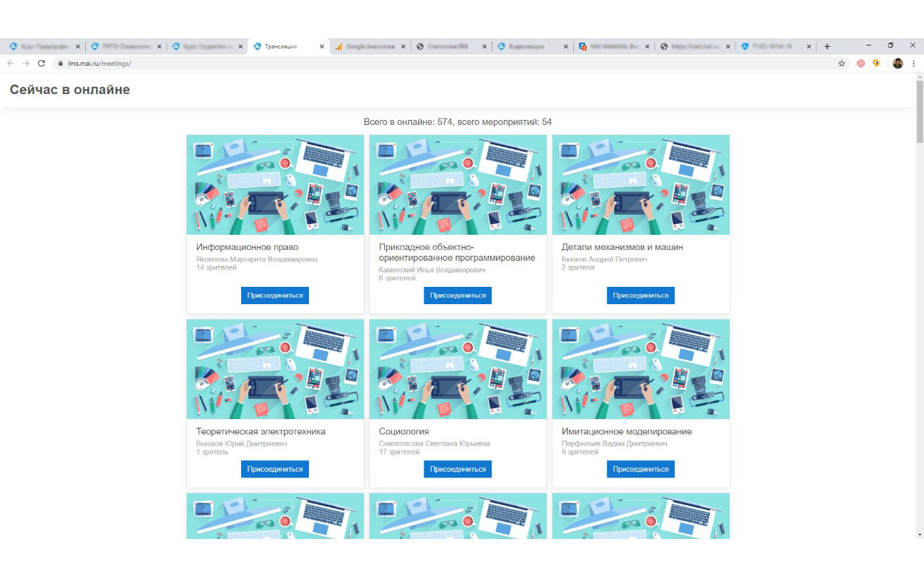Click the scrollbar down arrow
This screenshot has width=924, height=578.
pos(920,535)
